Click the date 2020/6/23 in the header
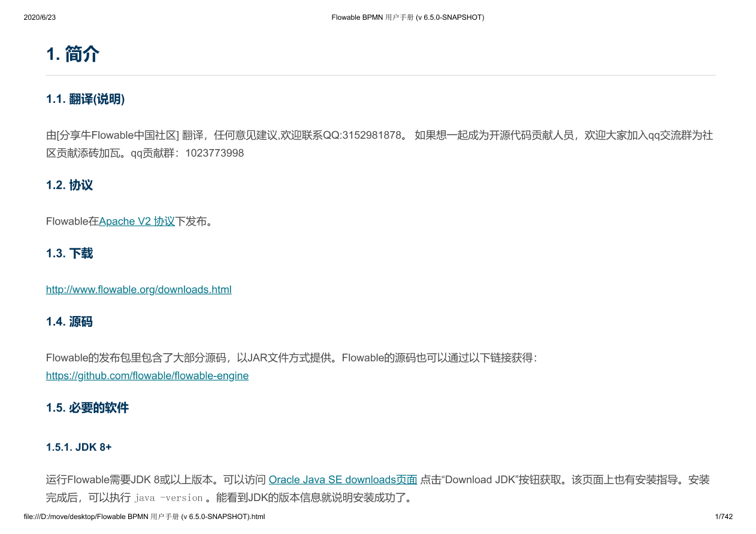The height and width of the screenshot is (534, 756). [x=40, y=17]
